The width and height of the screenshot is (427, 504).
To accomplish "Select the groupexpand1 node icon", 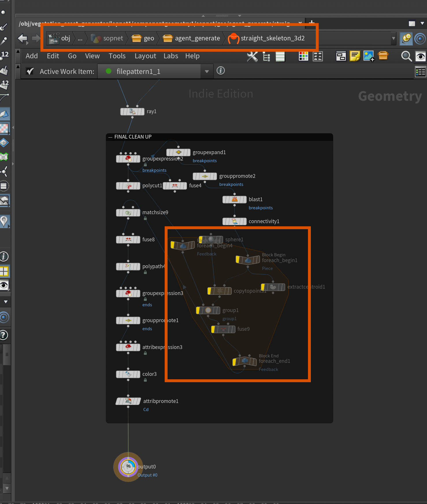I will click(x=179, y=152).
